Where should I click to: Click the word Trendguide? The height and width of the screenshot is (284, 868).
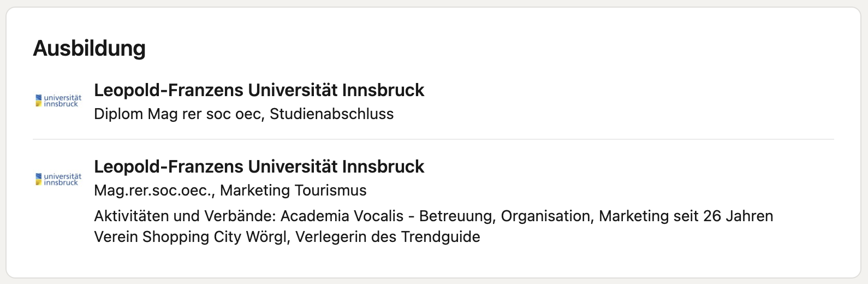(441, 237)
